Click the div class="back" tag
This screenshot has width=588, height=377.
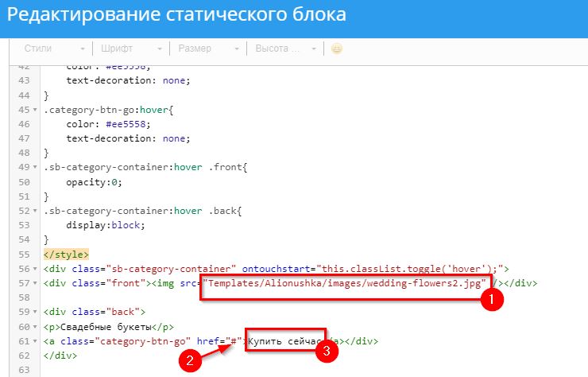(95, 312)
